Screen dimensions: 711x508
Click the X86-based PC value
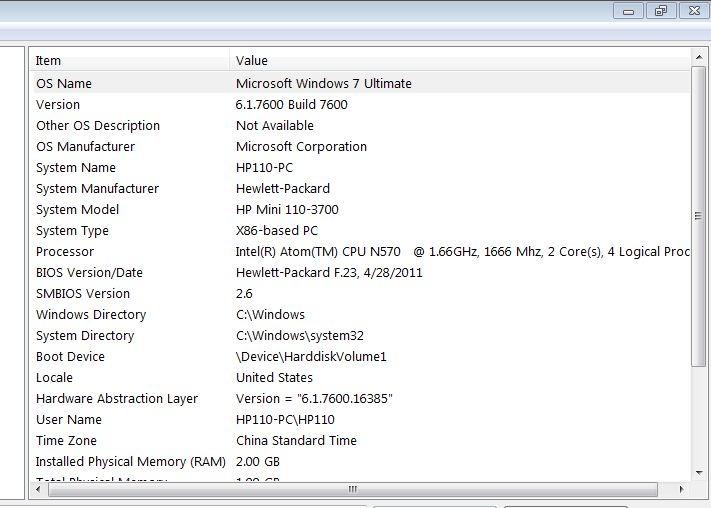[x=277, y=230]
